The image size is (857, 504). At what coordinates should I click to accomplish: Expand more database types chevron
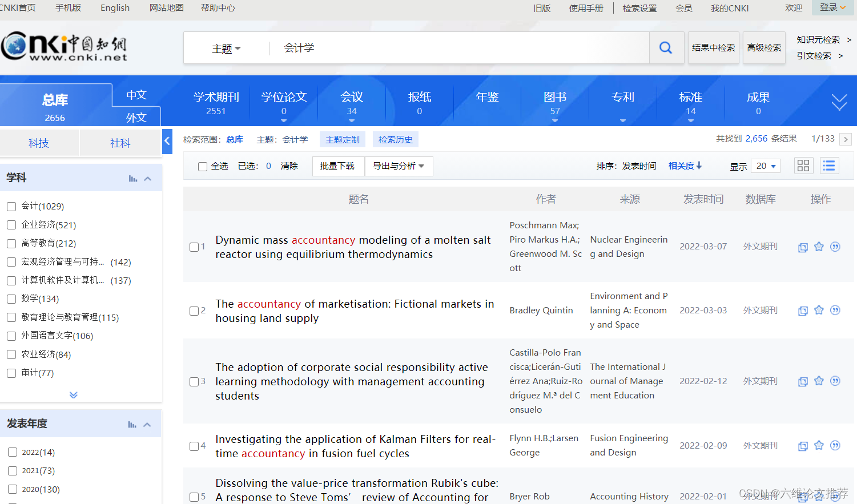click(839, 102)
